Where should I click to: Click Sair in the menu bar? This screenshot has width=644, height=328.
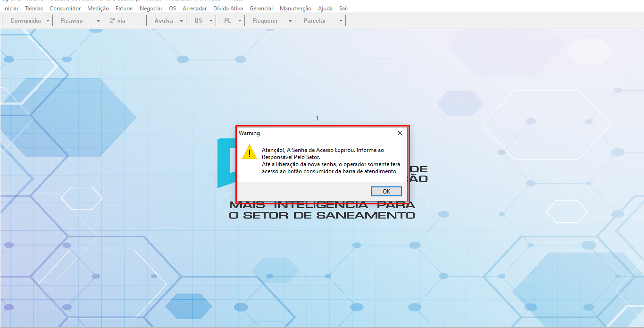[x=343, y=8]
